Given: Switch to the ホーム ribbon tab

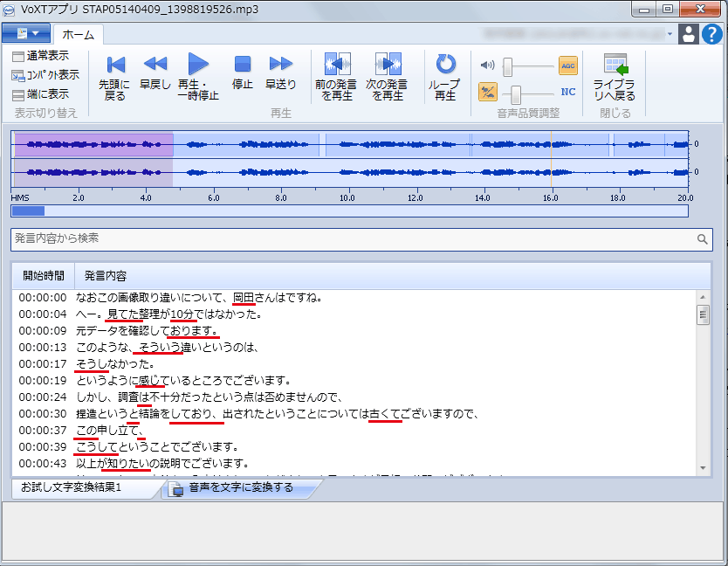Looking at the screenshot, I should [x=79, y=34].
